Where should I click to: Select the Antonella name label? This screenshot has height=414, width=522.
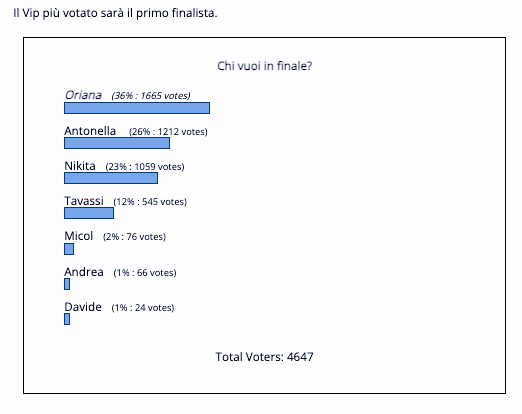[90, 131]
